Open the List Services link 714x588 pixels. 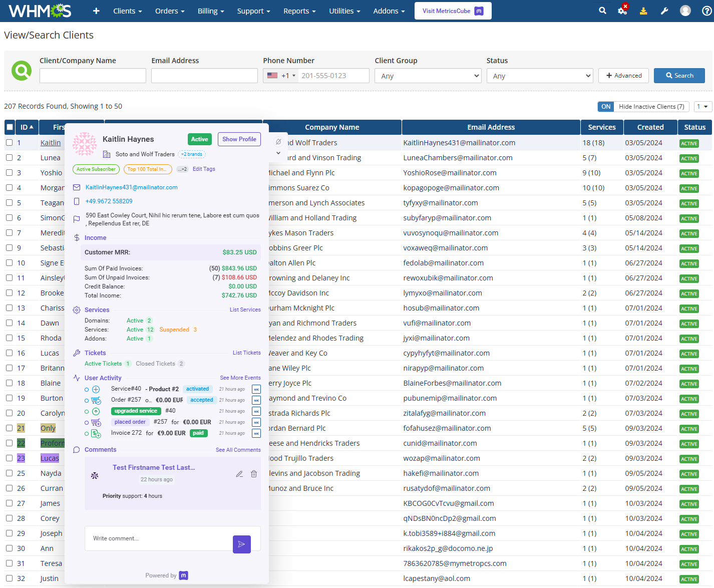click(x=245, y=310)
